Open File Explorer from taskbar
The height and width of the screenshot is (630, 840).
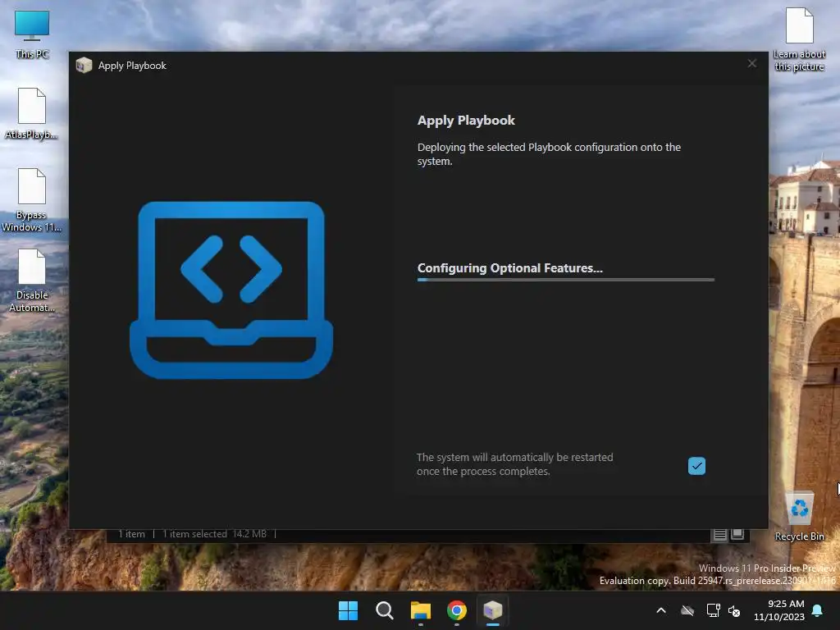[421, 610]
